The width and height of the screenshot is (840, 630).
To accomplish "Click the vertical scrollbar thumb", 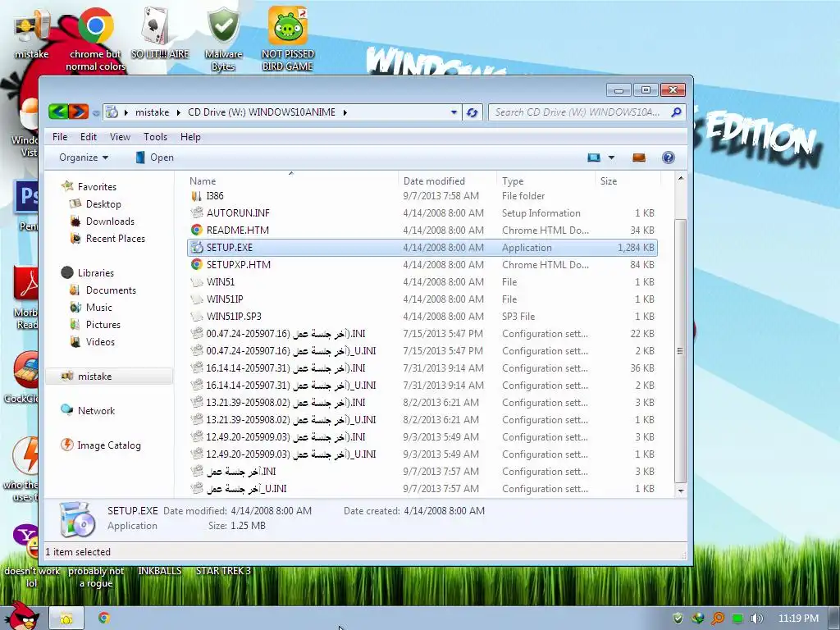I will click(x=680, y=351).
